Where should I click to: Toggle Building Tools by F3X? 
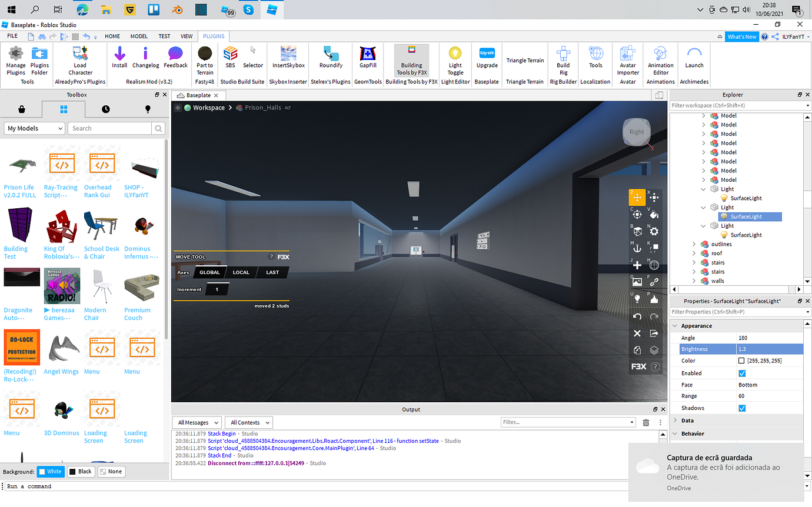tap(411, 61)
